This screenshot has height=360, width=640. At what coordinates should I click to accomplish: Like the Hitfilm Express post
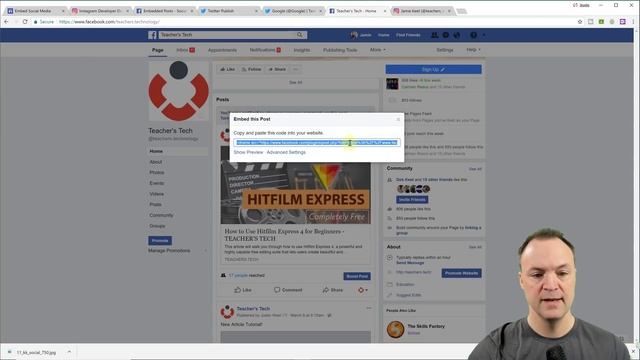click(x=243, y=290)
